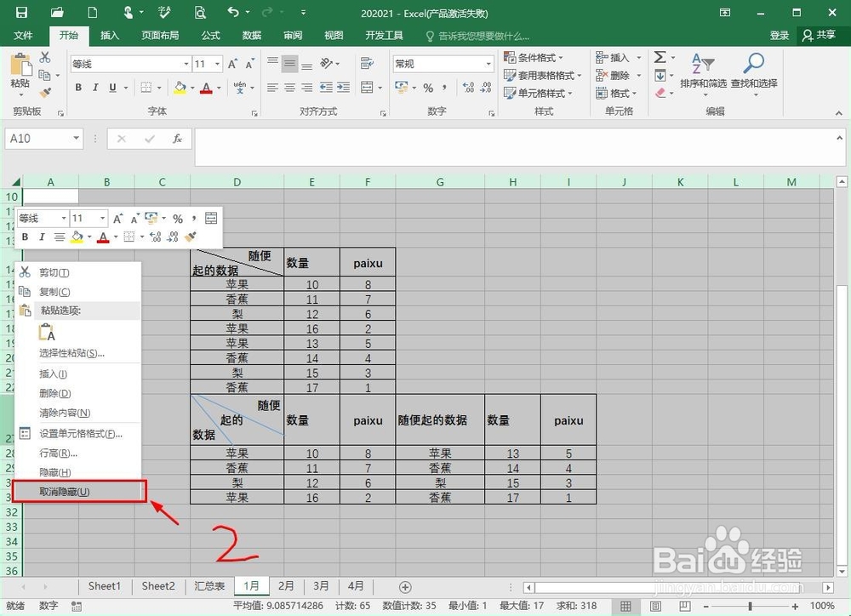Adjust the zoom slider in status bar
The width and height of the screenshot is (851, 616).
[x=750, y=606]
